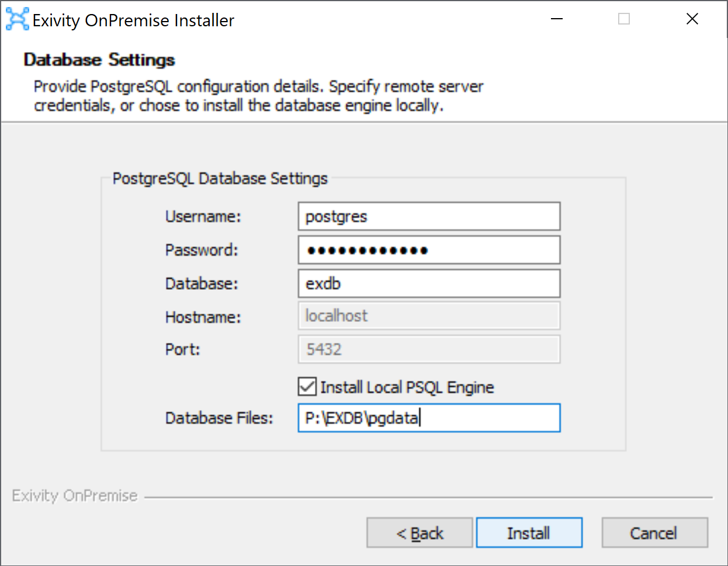
Task: Close the Exivity OnPremise Installer window
Action: tap(692, 19)
